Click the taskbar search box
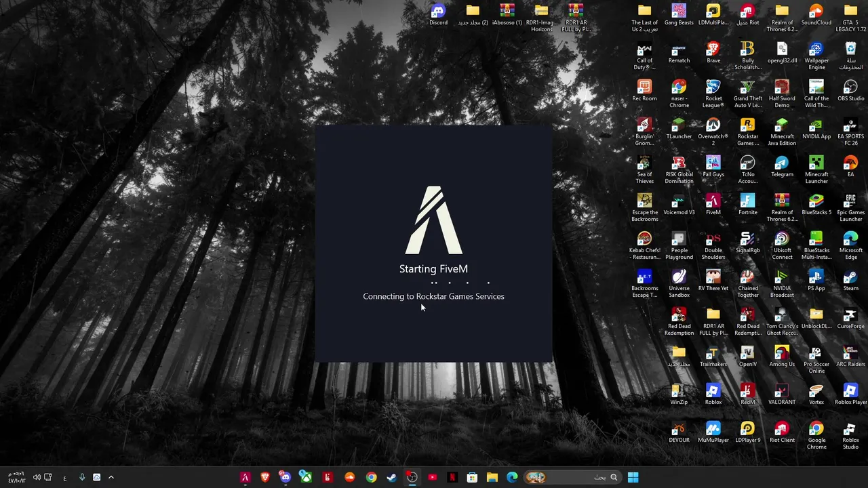Image resolution: width=868 pixels, height=488 pixels. point(574,477)
